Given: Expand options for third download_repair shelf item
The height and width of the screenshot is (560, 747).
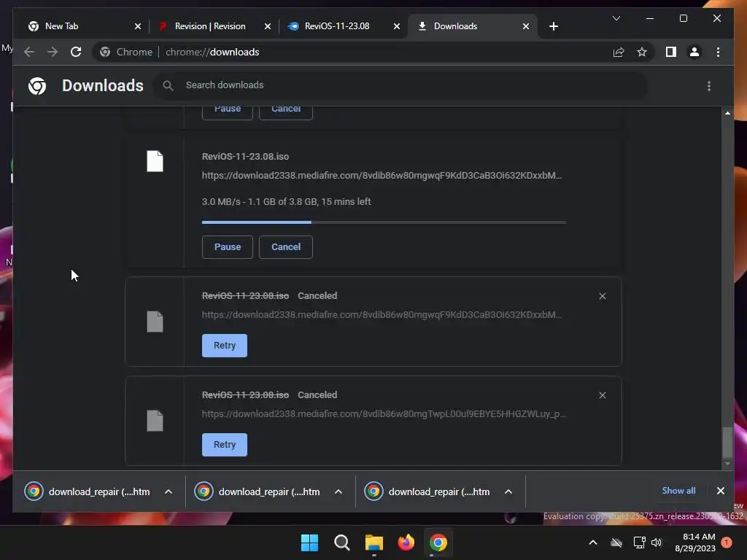Looking at the screenshot, I should click(508, 492).
